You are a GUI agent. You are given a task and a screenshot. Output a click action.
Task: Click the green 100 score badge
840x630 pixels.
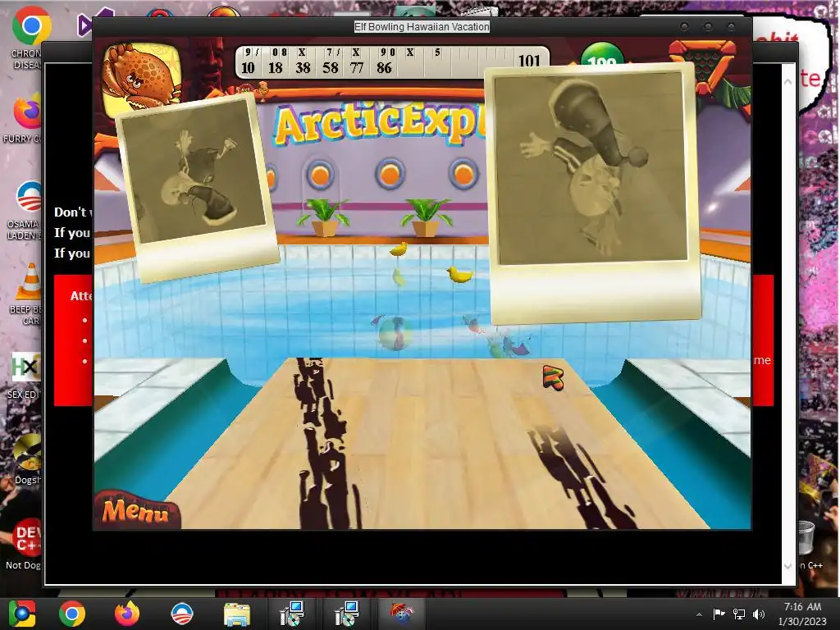pos(602,56)
